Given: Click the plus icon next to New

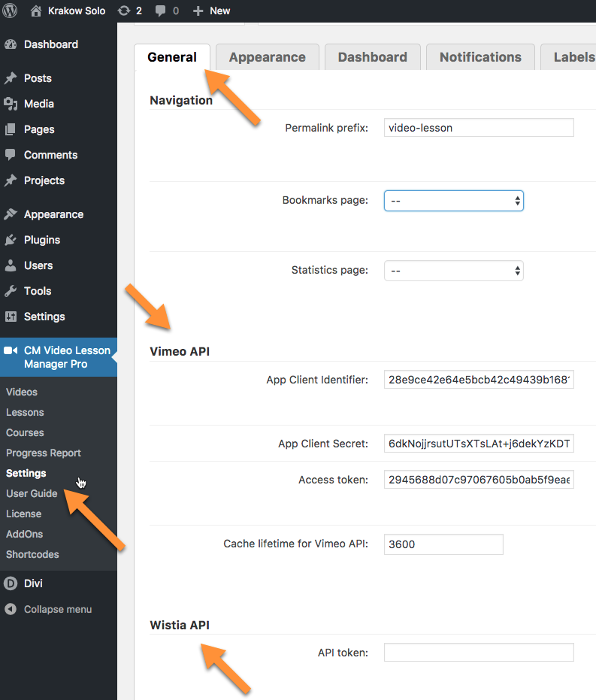Looking at the screenshot, I should (x=198, y=11).
